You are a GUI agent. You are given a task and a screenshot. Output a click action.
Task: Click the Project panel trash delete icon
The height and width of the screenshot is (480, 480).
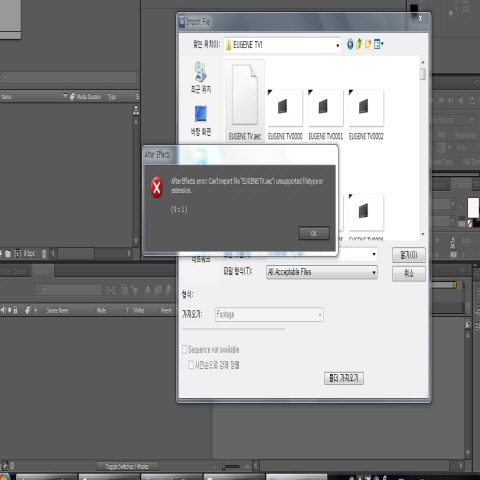[x=44, y=254]
